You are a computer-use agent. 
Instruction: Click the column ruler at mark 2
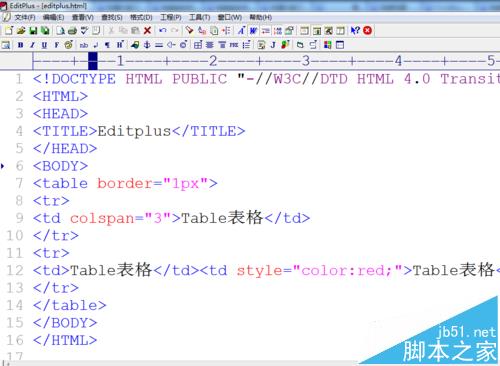click(213, 61)
